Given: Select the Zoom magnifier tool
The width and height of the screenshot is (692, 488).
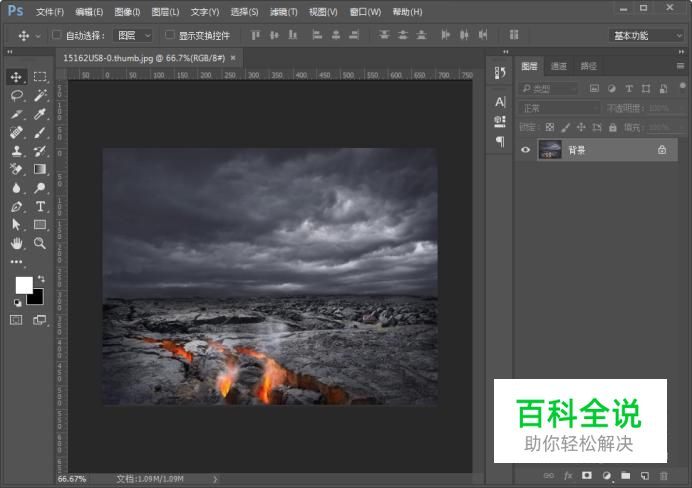Looking at the screenshot, I should point(40,243).
